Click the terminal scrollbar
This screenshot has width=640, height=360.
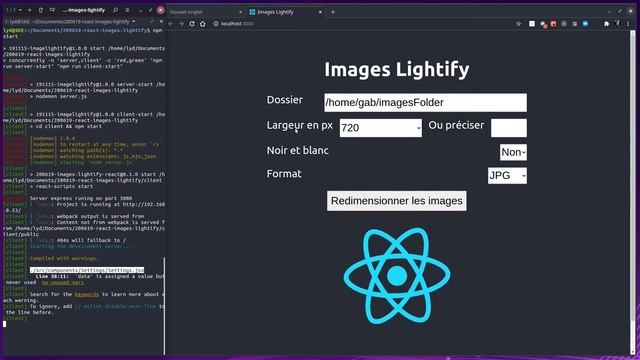click(164, 306)
